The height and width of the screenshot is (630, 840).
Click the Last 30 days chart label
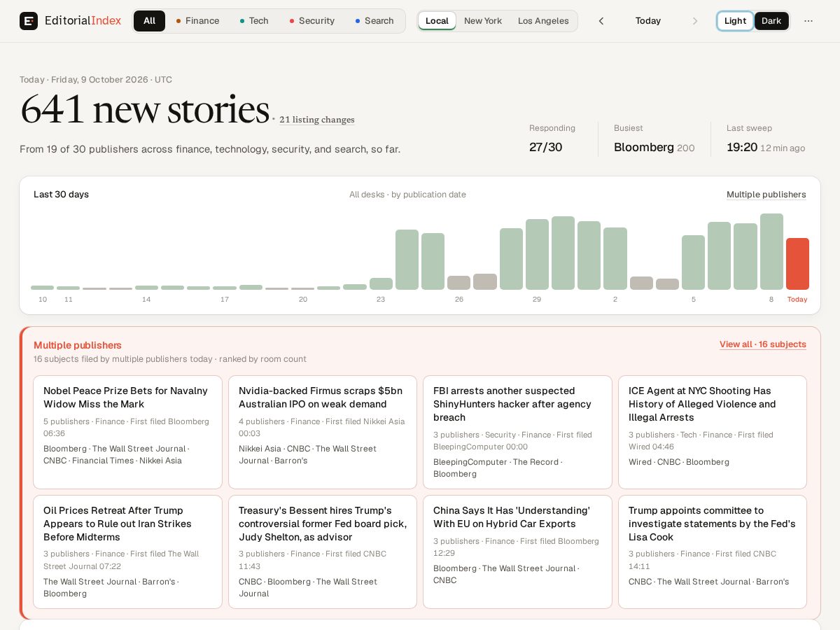point(62,195)
